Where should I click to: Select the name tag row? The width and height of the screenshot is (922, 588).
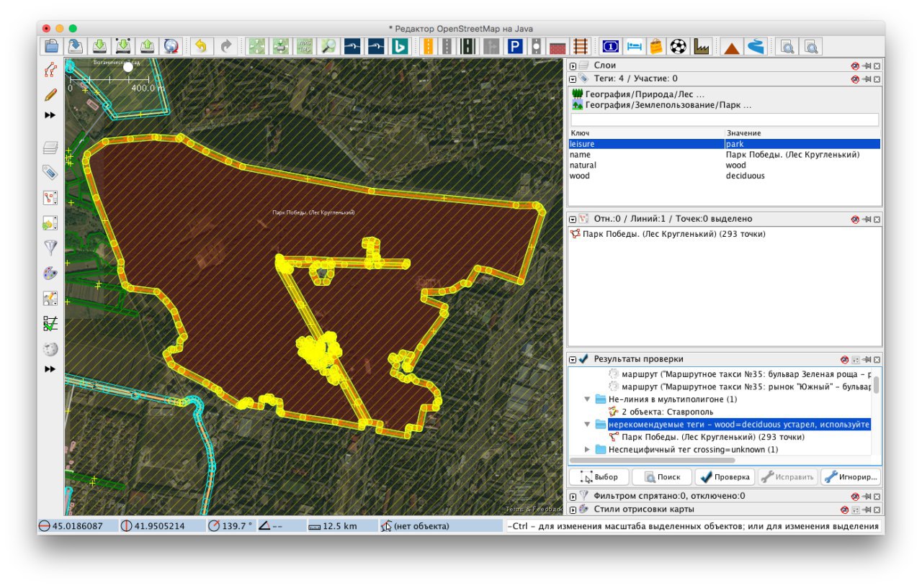coord(725,155)
